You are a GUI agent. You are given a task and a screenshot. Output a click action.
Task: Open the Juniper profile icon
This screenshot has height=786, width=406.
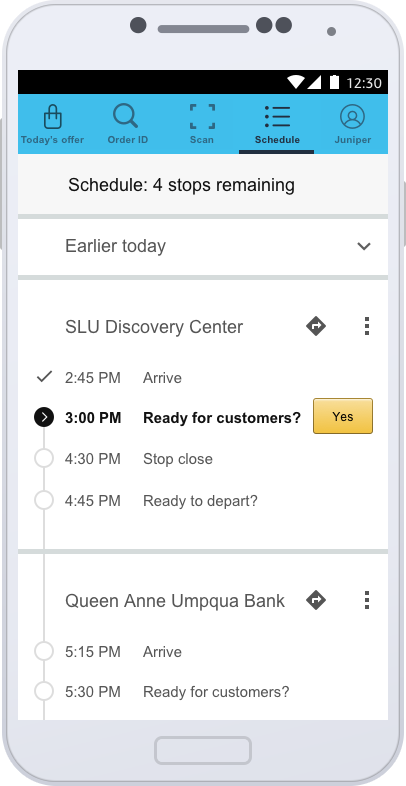[x=352, y=116]
